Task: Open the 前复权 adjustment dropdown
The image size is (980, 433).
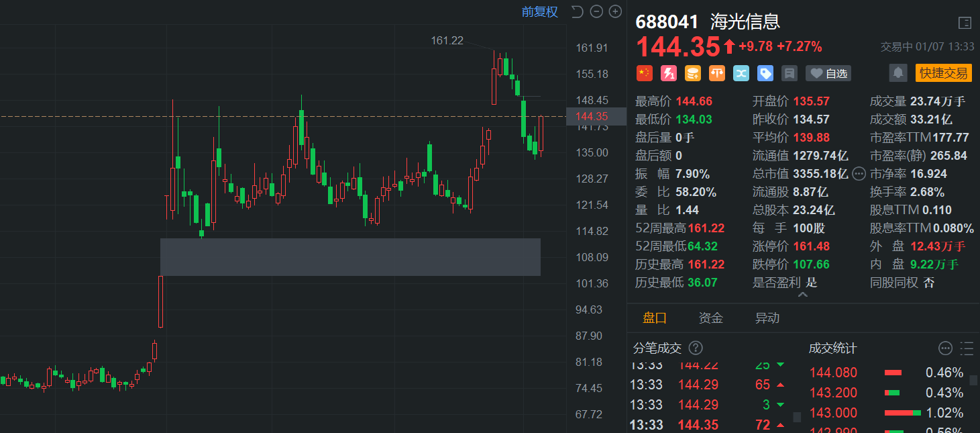Action: (x=540, y=11)
